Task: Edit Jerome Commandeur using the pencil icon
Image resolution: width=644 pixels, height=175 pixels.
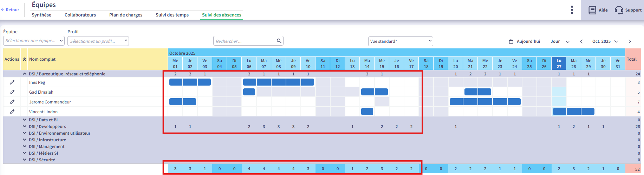Action: point(12,102)
